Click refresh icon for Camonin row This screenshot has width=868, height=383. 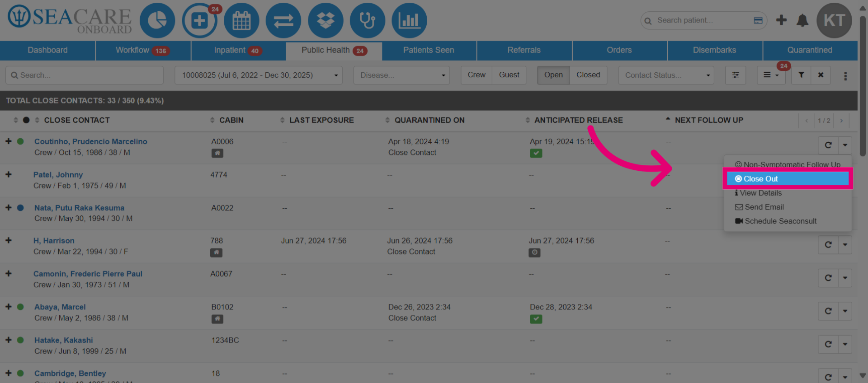pos(828,278)
